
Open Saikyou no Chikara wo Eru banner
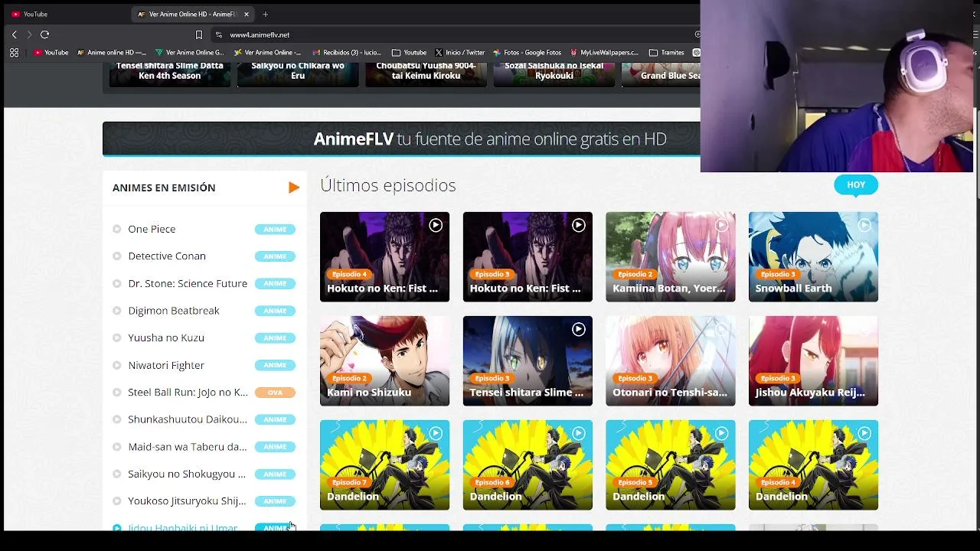coord(298,75)
